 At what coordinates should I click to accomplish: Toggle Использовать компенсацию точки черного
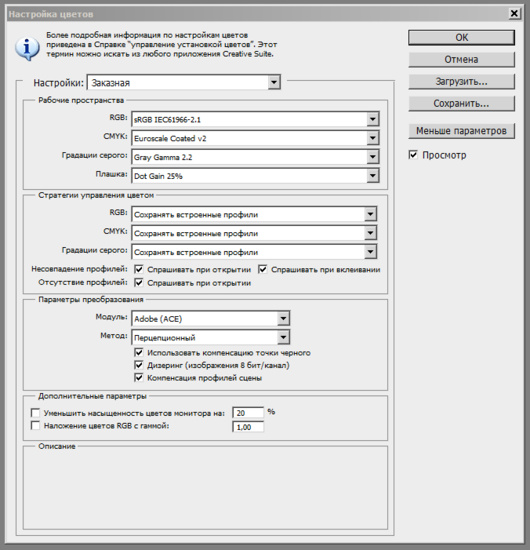point(139,353)
